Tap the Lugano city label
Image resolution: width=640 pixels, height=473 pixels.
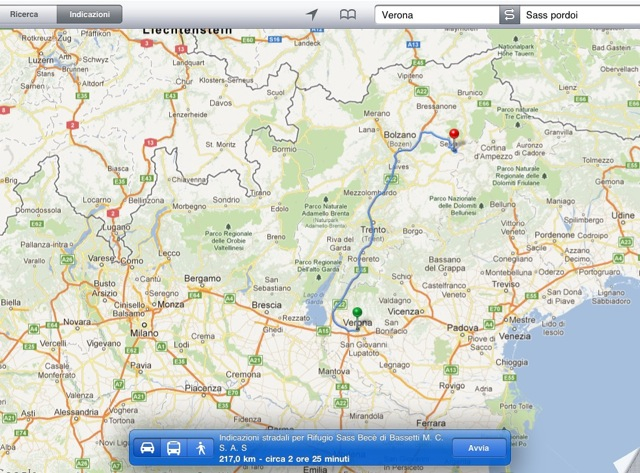click(x=116, y=227)
